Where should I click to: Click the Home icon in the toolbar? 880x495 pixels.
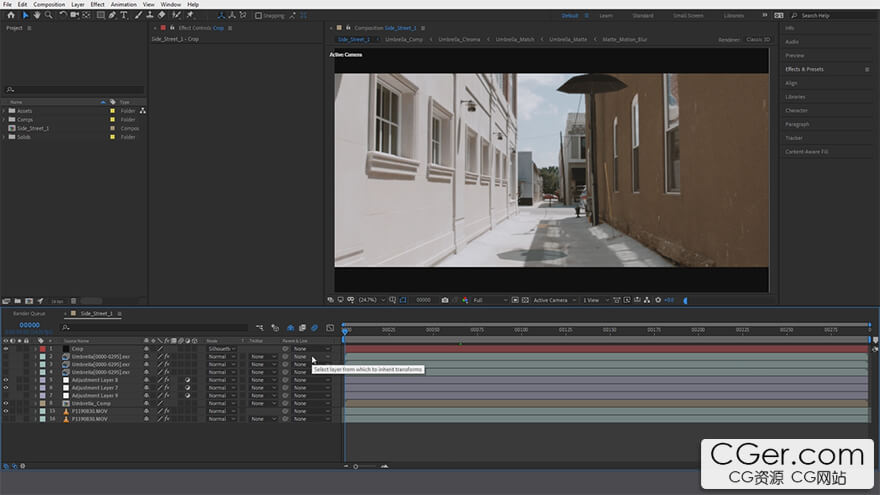9,15
